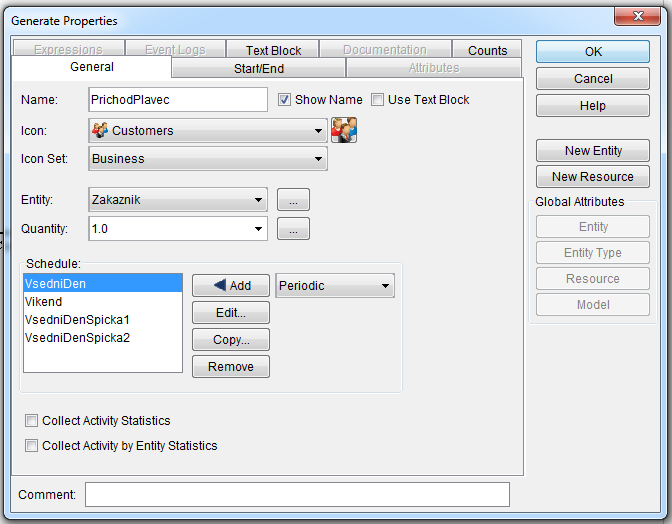Viewport: 672px width, 524px height.
Task: Click the Comment text field
Action: tap(297, 495)
